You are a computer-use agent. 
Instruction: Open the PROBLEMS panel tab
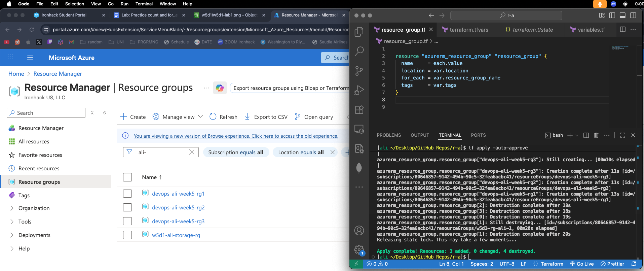389,135
